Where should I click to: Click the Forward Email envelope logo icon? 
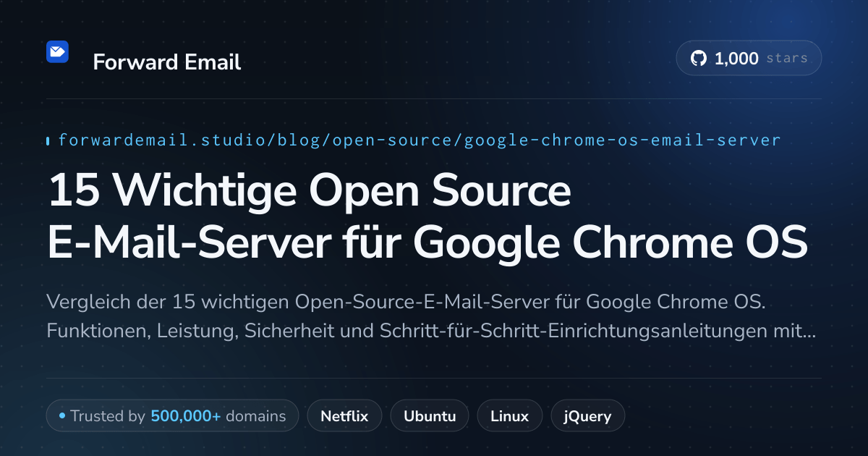point(57,51)
